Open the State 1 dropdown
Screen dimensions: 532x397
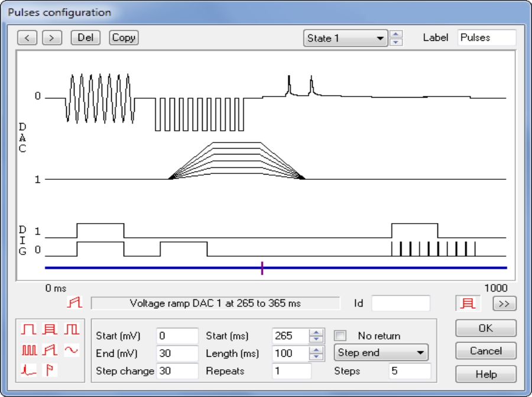pos(380,38)
